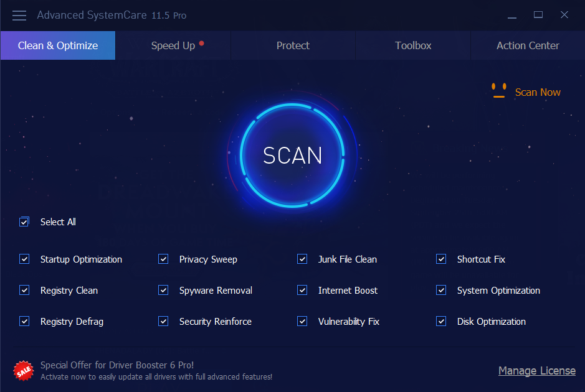This screenshot has height=392, width=585.
Task: Switch to the Speed Up tab
Action: (x=173, y=45)
